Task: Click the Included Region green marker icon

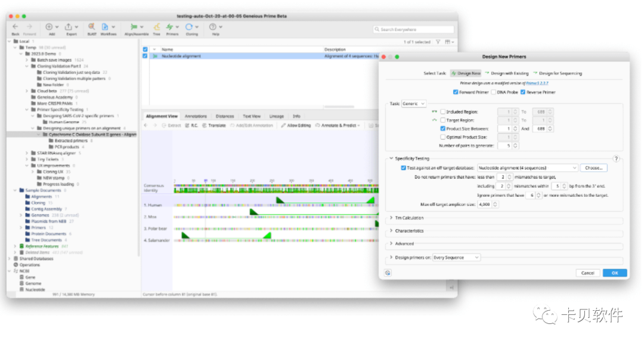Action: pos(434,112)
